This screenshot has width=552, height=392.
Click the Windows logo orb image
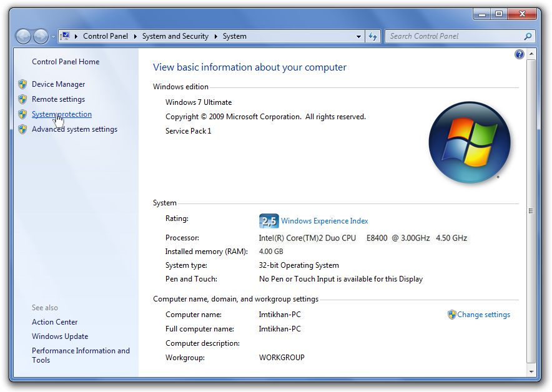[x=470, y=142]
